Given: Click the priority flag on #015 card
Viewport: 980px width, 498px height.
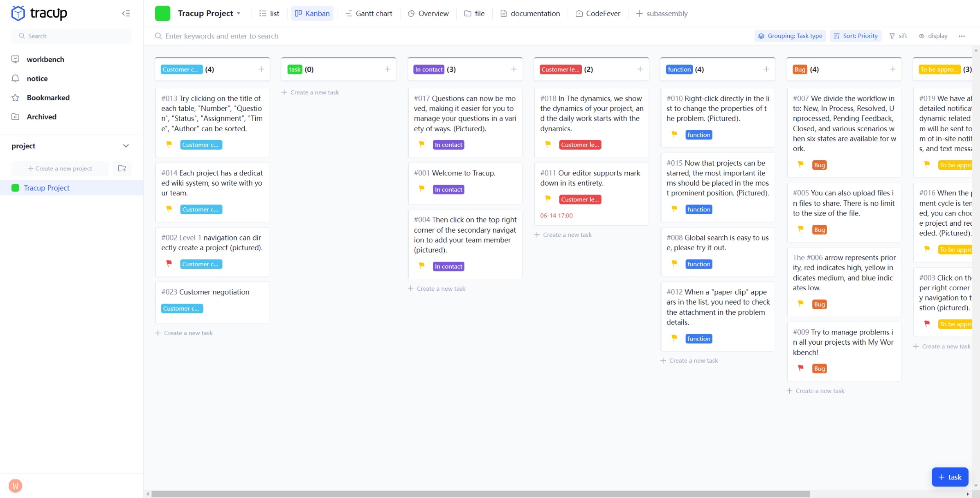Looking at the screenshot, I should click(674, 209).
